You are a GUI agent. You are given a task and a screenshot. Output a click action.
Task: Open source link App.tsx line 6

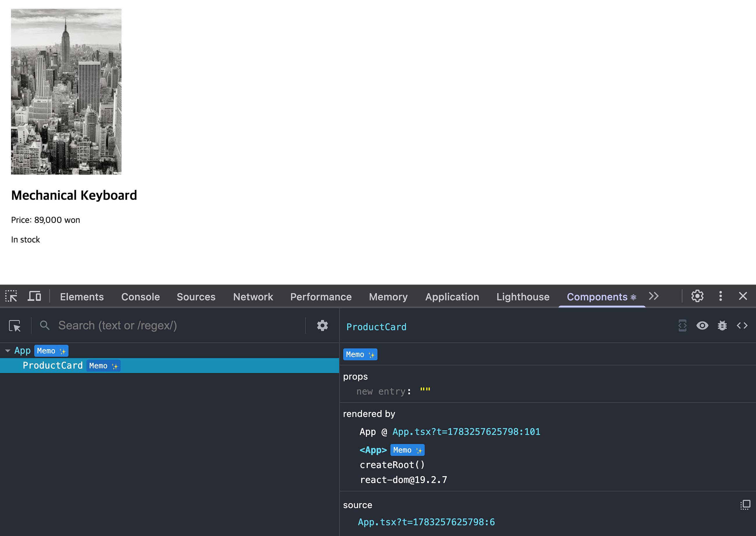426,522
